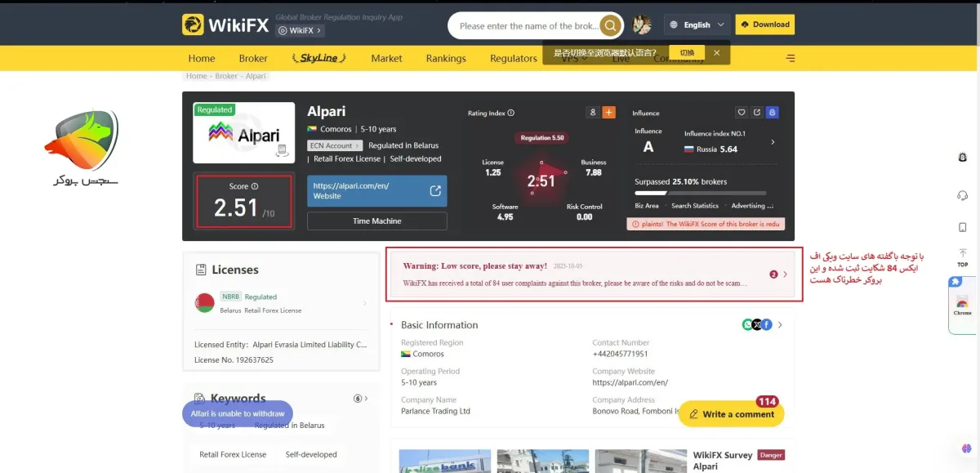
Task: Open the Broker menu item
Action: pyautogui.click(x=253, y=58)
